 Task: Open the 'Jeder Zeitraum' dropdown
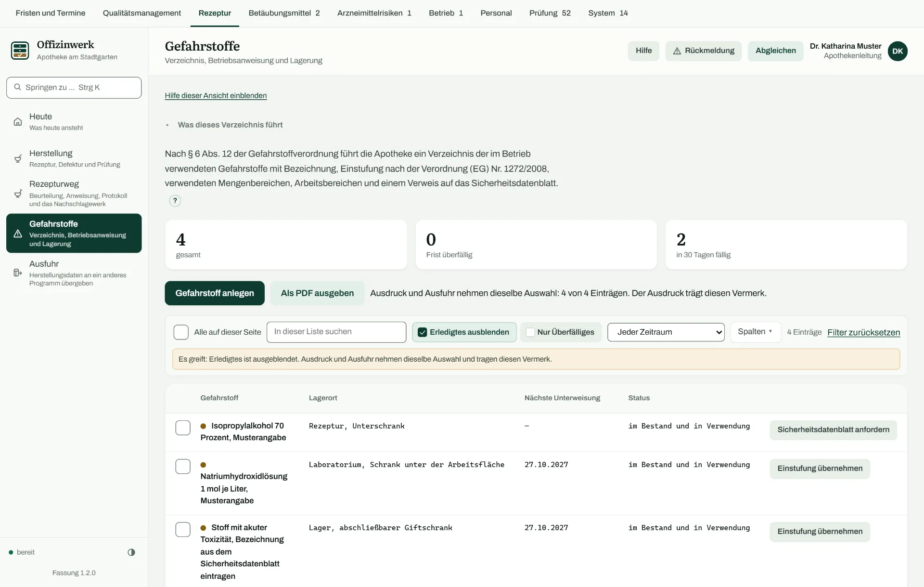[x=666, y=332]
